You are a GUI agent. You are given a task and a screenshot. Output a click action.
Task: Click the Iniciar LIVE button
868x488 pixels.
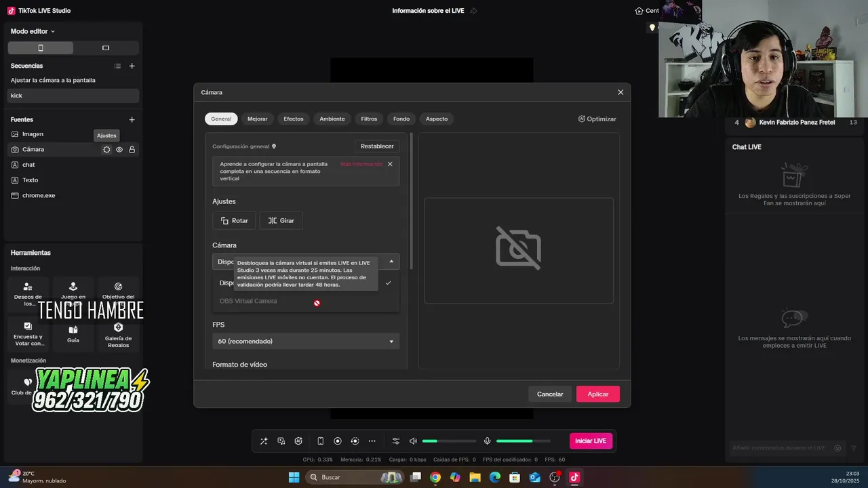pos(591,441)
